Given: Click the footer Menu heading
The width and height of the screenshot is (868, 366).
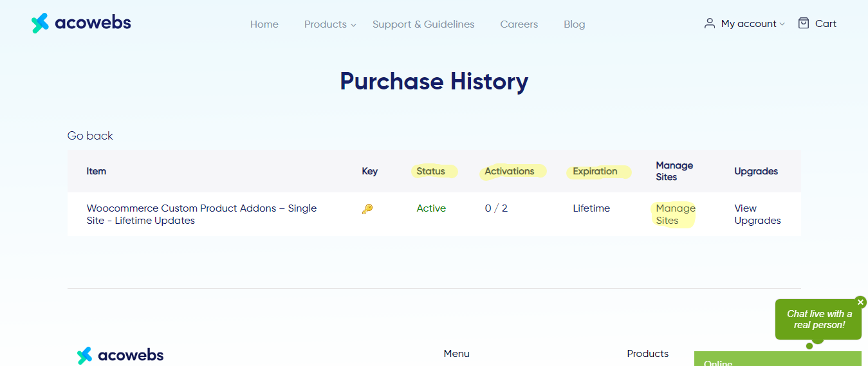Looking at the screenshot, I should 456,354.
